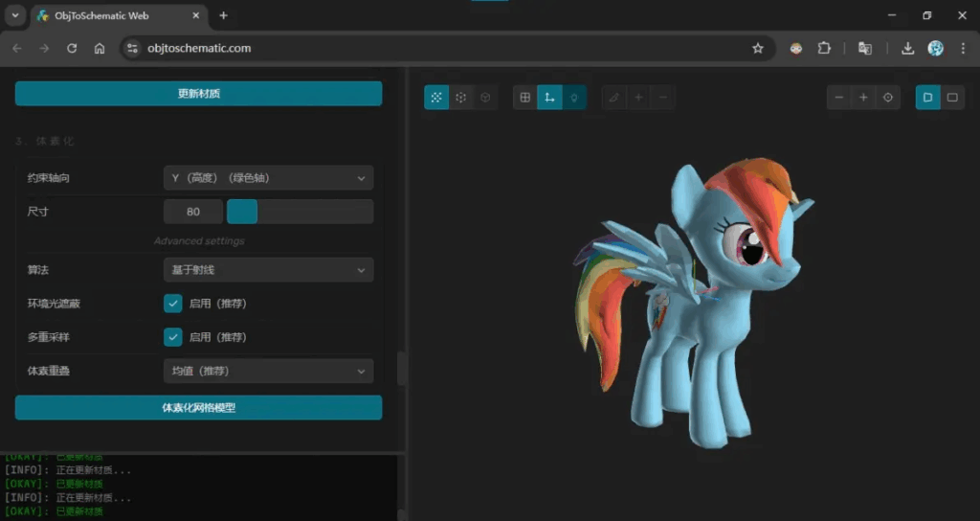Screen dimensions: 980x521
Task: Open the profile avatar menu
Action: tap(935, 48)
